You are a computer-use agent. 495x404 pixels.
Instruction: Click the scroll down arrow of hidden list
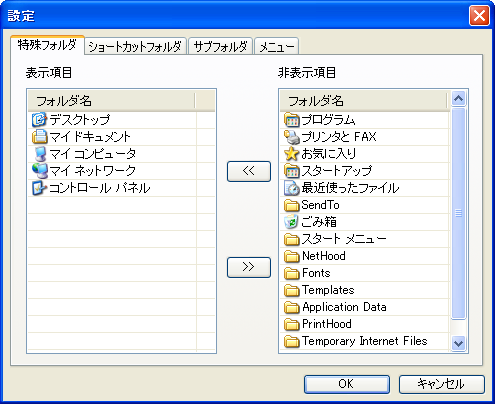point(459,343)
